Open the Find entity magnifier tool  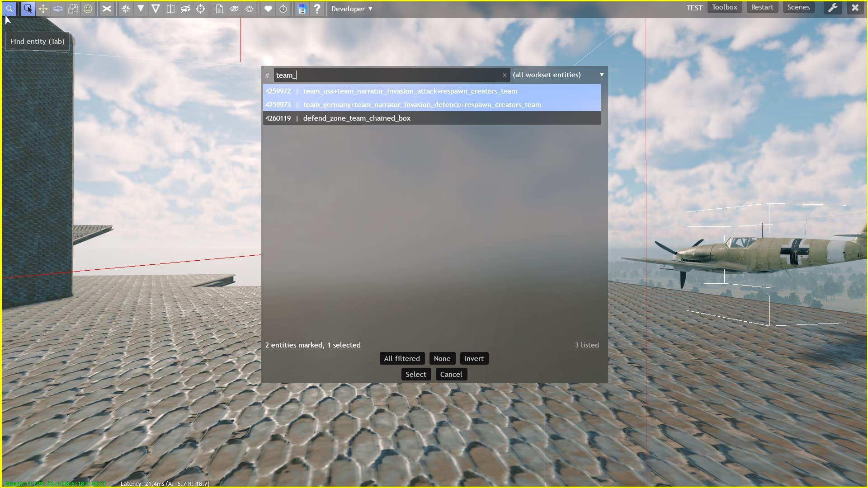pyautogui.click(x=9, y=9)
